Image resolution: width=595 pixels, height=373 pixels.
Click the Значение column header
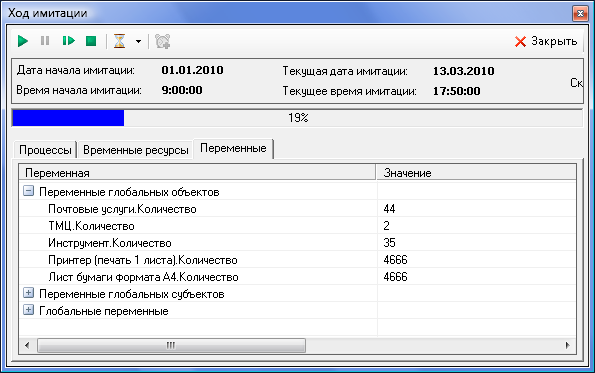(x=476, y=173)
